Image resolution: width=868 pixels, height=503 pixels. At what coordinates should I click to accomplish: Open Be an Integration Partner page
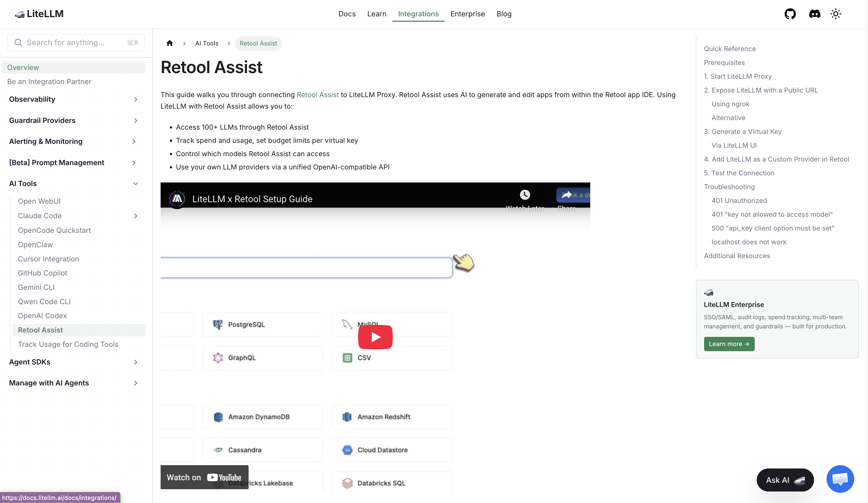(x=49, y=82)
